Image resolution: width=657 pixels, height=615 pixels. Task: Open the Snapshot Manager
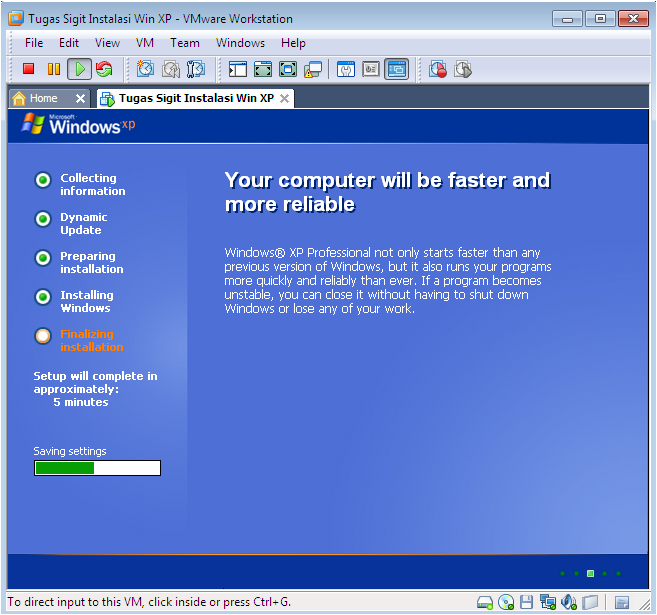(196, 69)
